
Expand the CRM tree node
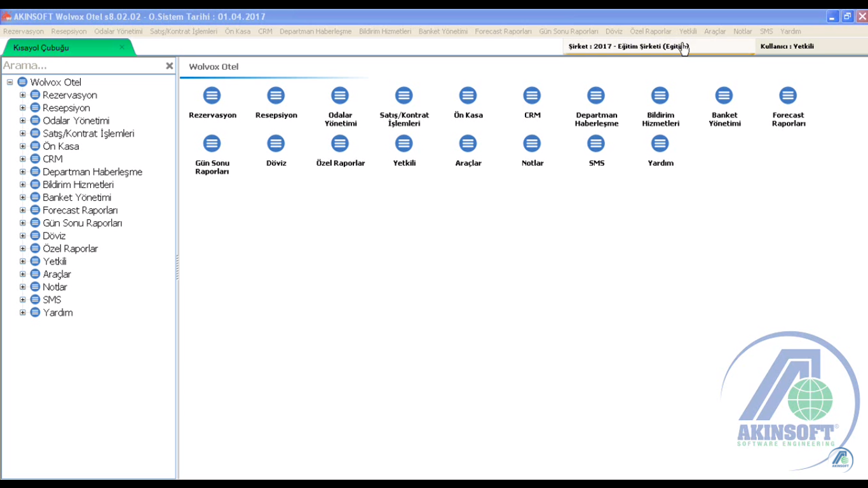(x=22, y=159)
